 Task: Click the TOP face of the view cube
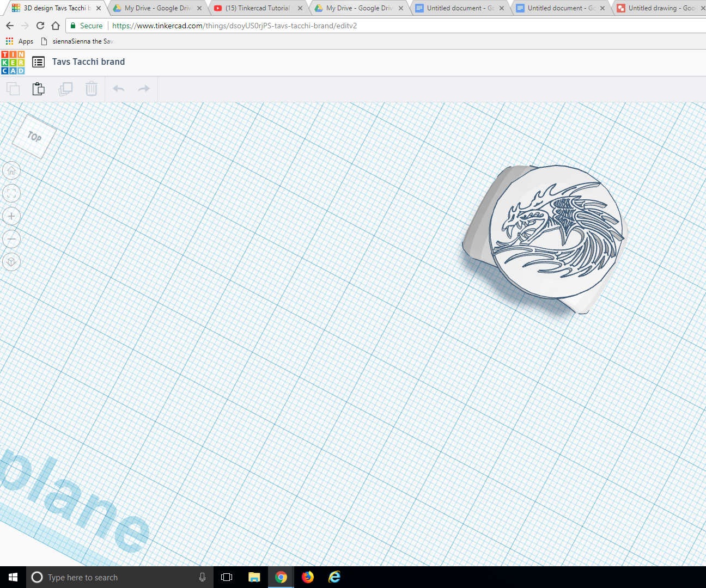point(34,137)
